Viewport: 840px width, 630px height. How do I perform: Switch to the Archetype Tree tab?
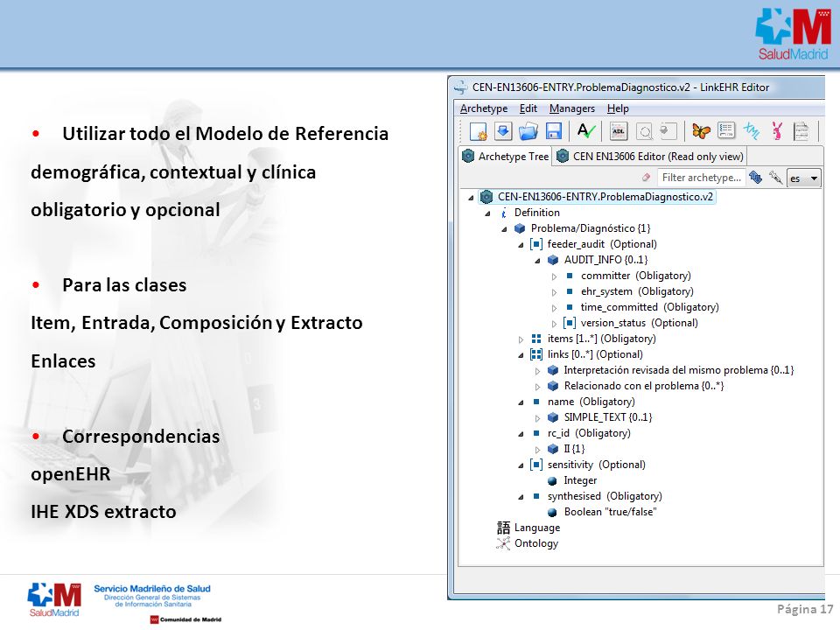pyautogui.click(x=505, y=156)
